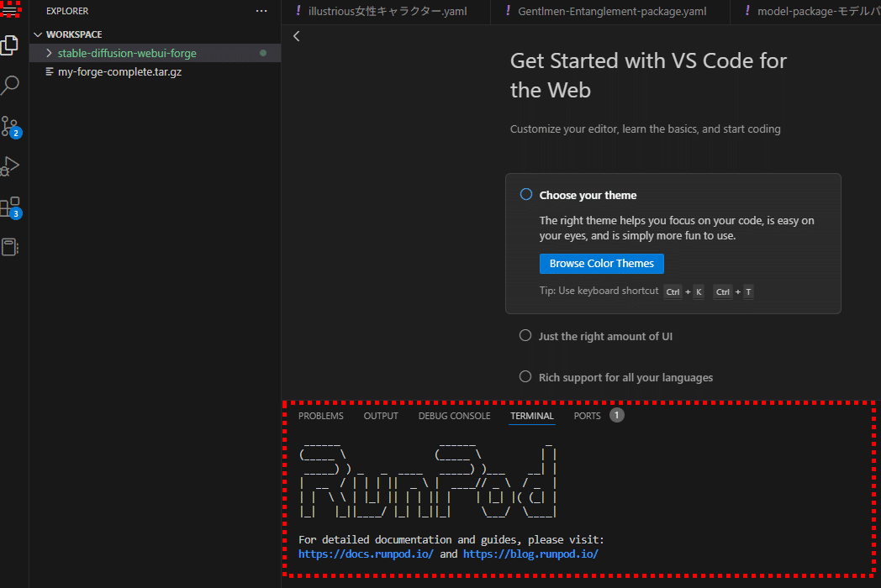The width and height of the screenshot is (881, 588).
Task: Select the Choose your theme radio button
Action: point(525,193)
